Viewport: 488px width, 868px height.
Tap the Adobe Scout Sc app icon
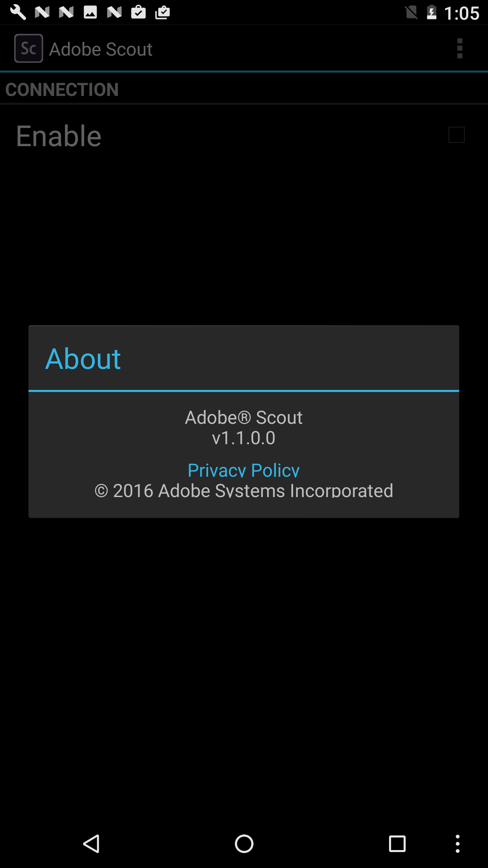click(28, 48)
